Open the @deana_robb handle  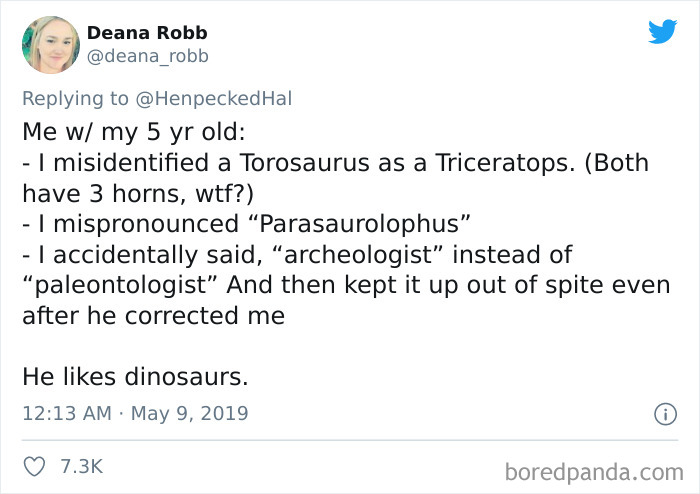tap(148, 56)
